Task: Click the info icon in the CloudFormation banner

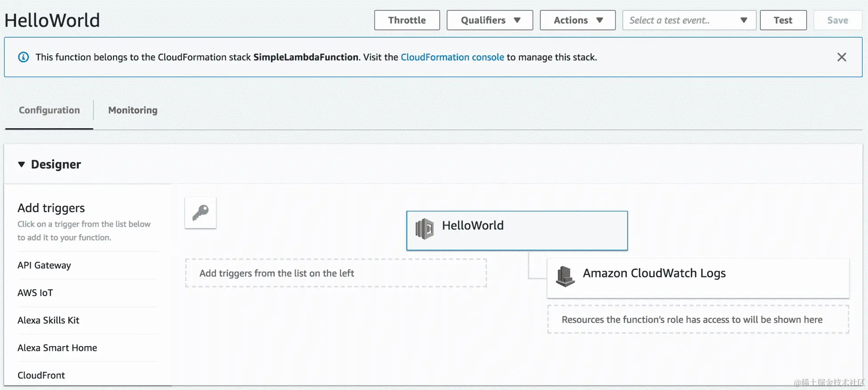Action: pos(23,57)
